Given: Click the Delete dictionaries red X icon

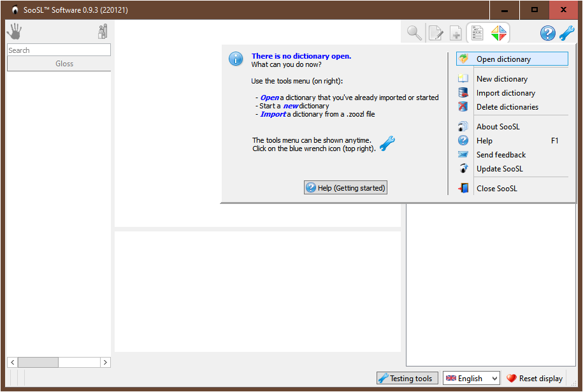Looking at the screenshot, I should pyautogui.click(x=463, y=106).
